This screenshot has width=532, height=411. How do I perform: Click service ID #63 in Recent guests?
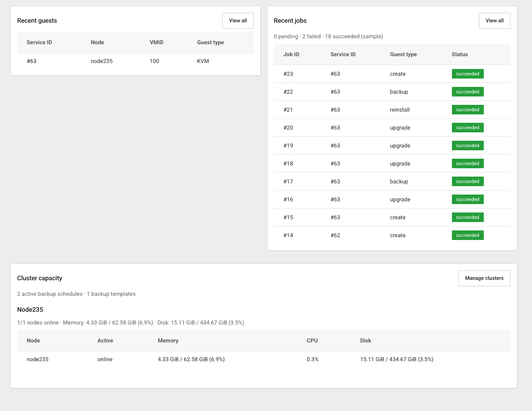pyautogui.click(x=31, y=61)
